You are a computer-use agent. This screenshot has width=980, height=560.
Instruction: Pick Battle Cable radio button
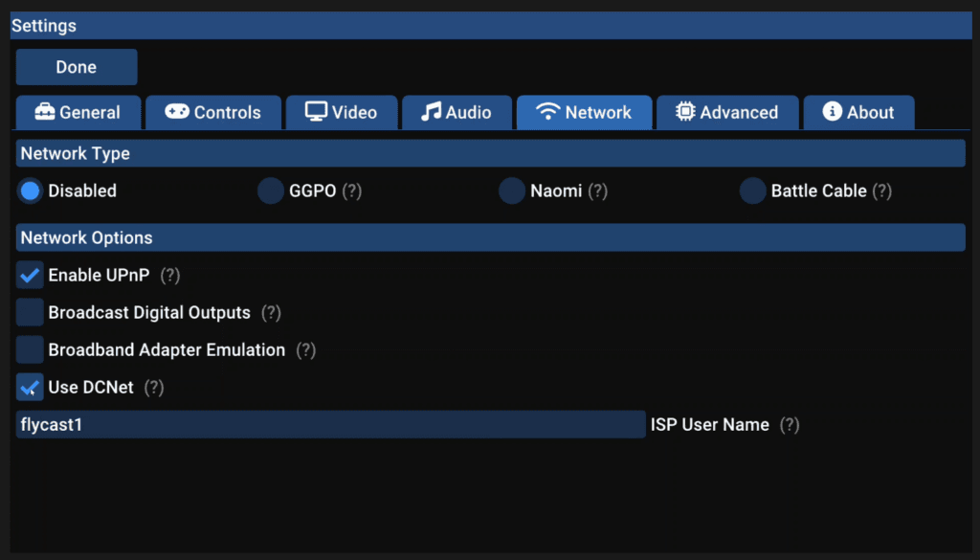tap(753, 191)
